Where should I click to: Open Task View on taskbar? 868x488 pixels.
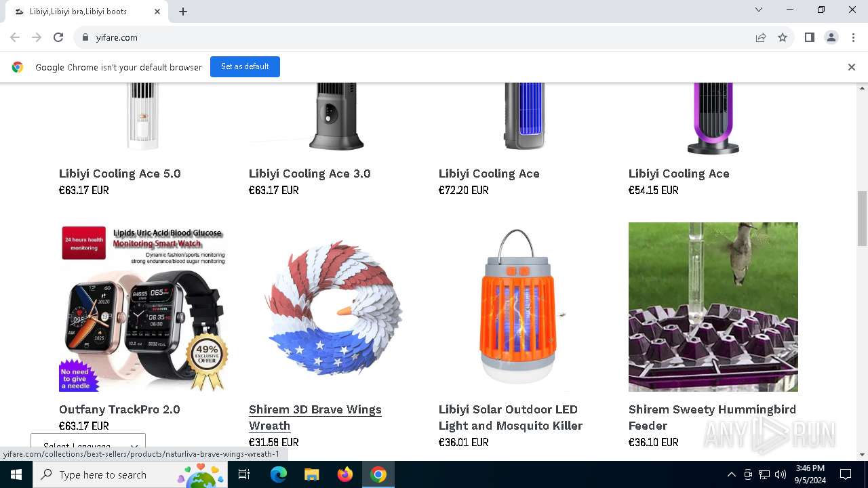click(x=244, y=474)
